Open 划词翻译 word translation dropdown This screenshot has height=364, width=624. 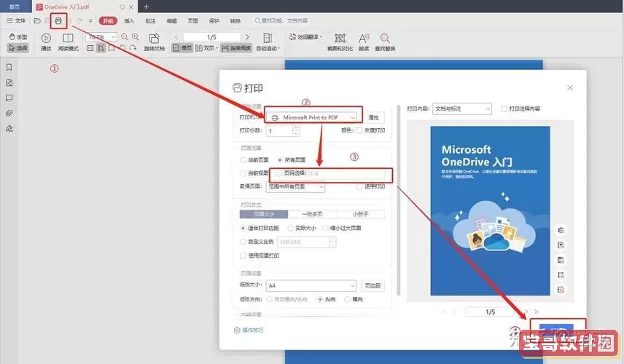click(x=305, y=37)
